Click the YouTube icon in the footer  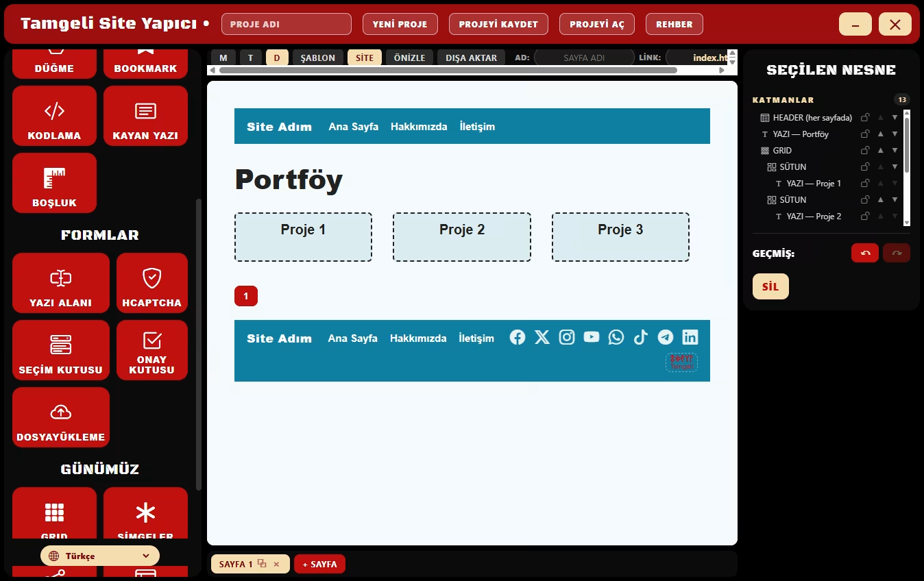(592, 337)
